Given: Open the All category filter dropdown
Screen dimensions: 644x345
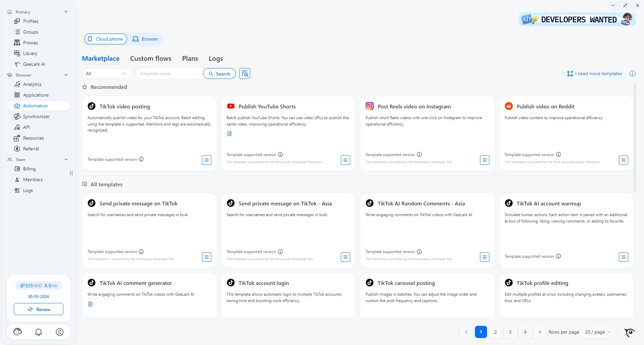Looking at the screenshot, I should pyautogui.click(x=107, y=73).
